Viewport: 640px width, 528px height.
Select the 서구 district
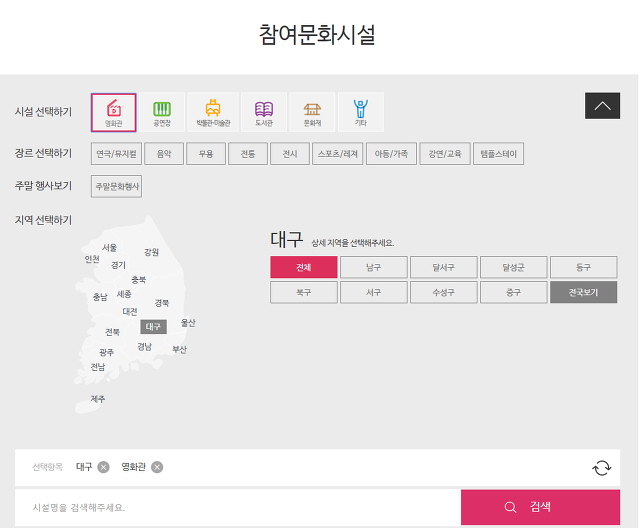373,292
